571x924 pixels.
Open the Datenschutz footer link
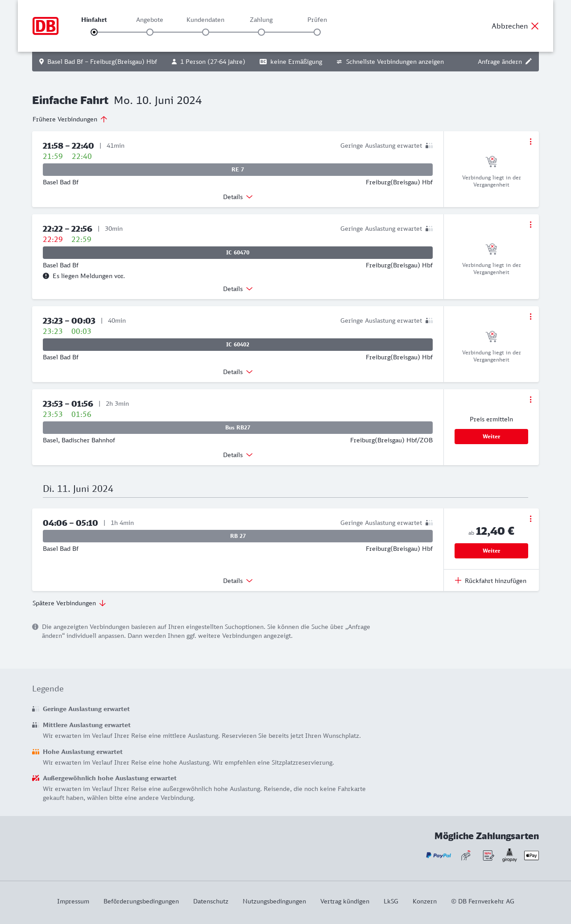pyautogui.click(x=211, y=901)
